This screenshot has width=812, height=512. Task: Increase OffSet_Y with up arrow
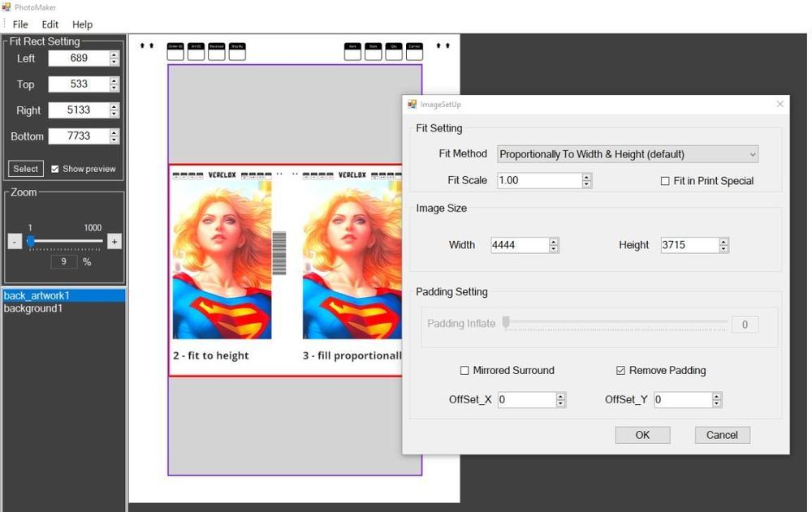717,396
